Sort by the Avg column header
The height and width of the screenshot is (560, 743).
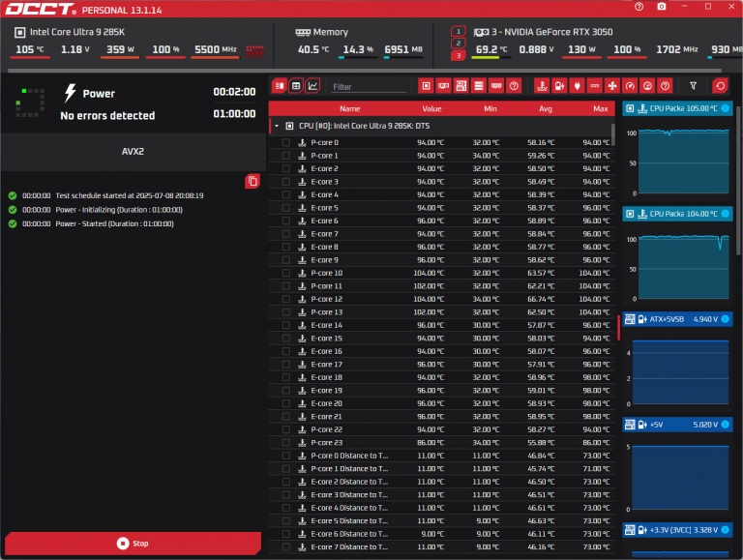(x=546, y=108)
